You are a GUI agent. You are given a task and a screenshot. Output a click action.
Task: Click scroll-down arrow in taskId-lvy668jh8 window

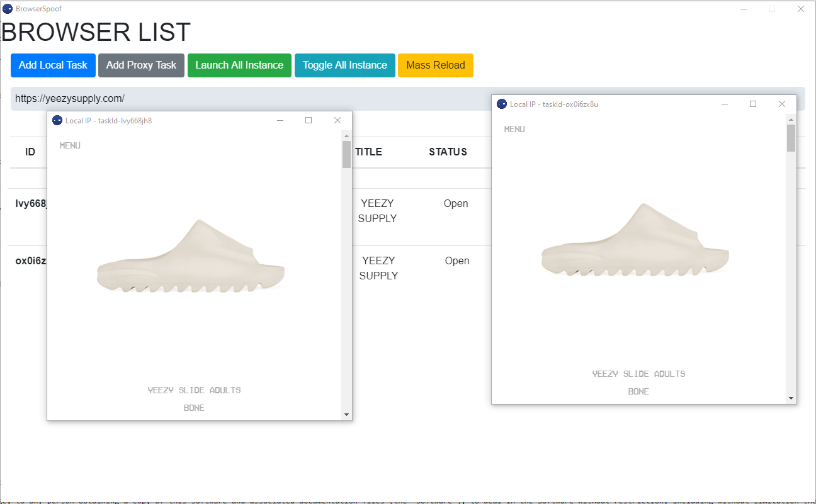click(346, 415)
